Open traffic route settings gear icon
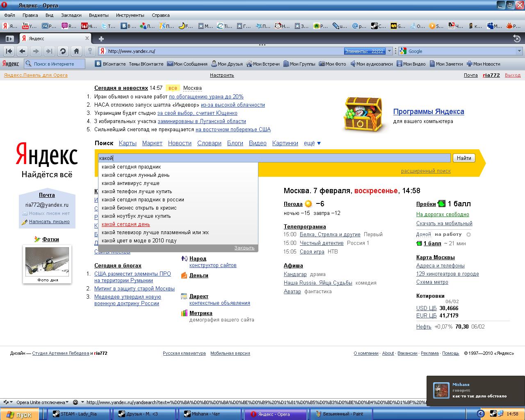The height and width of the screenshot is (420, 525). tap(469, 235)
